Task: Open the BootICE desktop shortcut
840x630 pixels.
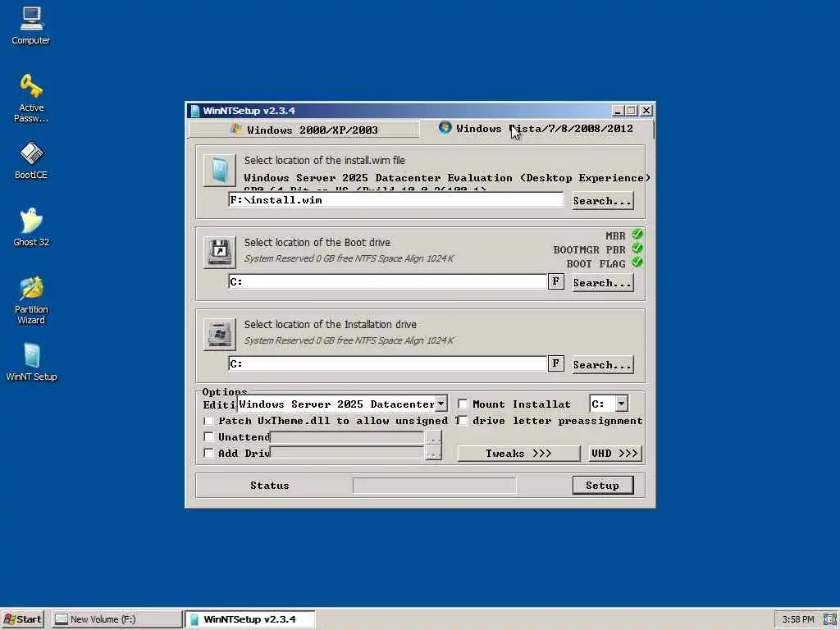Action: tap(31, 160)
